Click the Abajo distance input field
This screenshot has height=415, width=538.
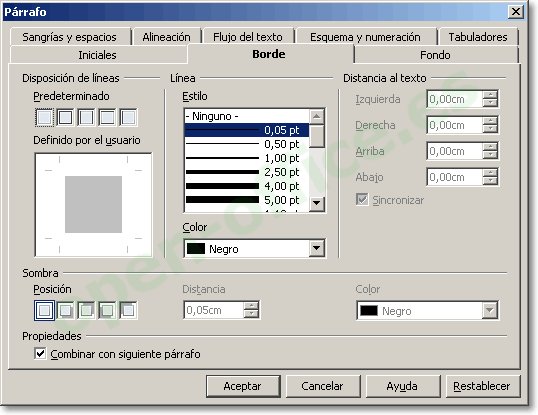click(455, 177)
